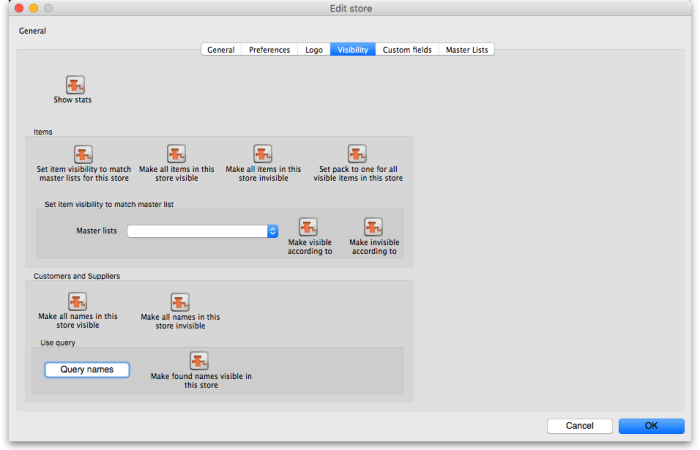Make found names visible in this store
The width and height of the screenshot is (700, 450).
pos(199,360)
